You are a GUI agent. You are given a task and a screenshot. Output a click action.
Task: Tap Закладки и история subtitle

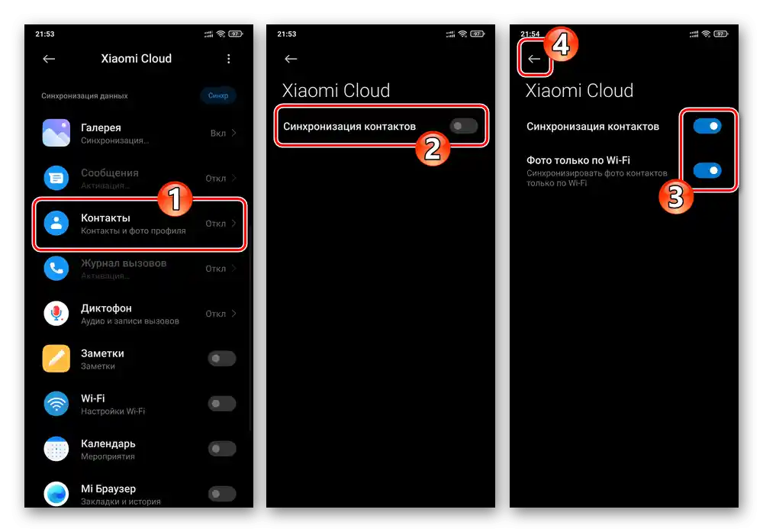pyautogui.click(x=121, y=501)
